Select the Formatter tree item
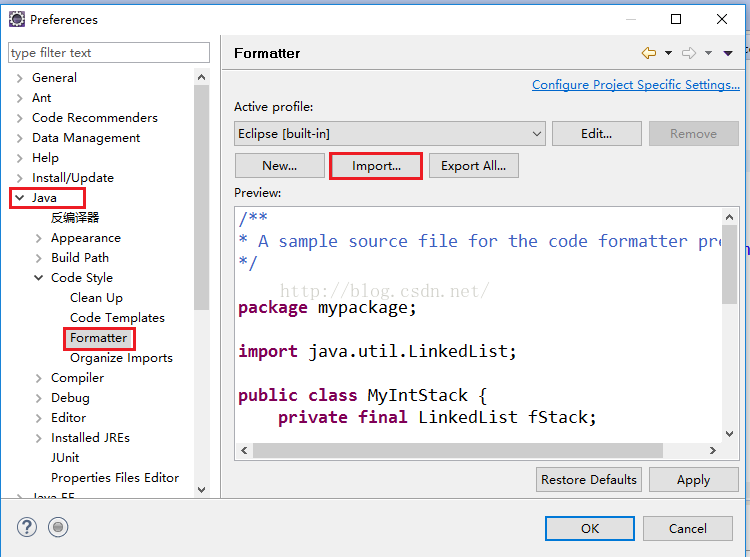750x560 pixels. coord(98,338)
